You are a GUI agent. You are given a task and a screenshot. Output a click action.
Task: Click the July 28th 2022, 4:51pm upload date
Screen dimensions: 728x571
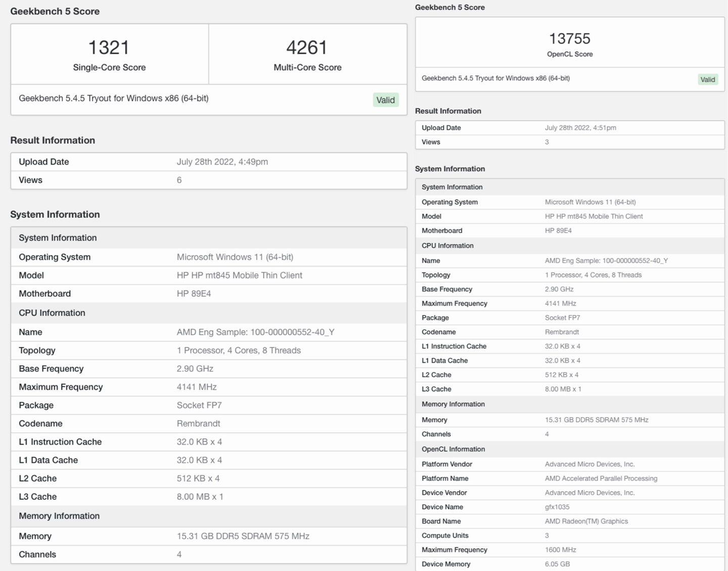tap(580, 128)
